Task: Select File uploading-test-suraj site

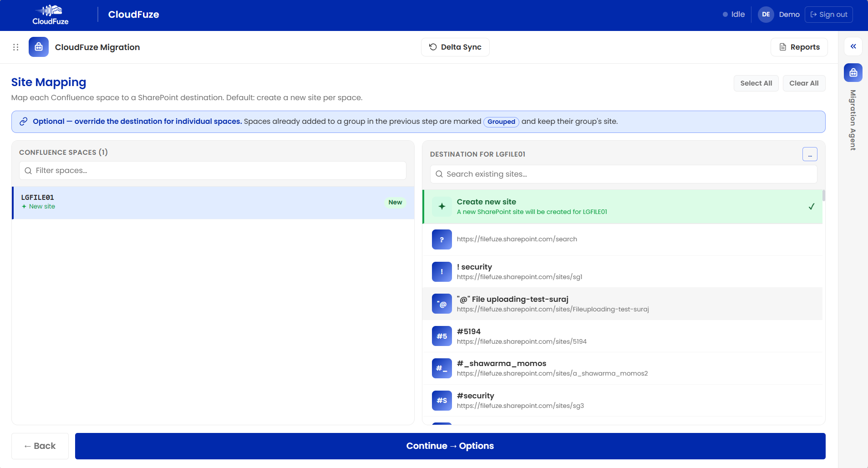Action: [622, 304]
